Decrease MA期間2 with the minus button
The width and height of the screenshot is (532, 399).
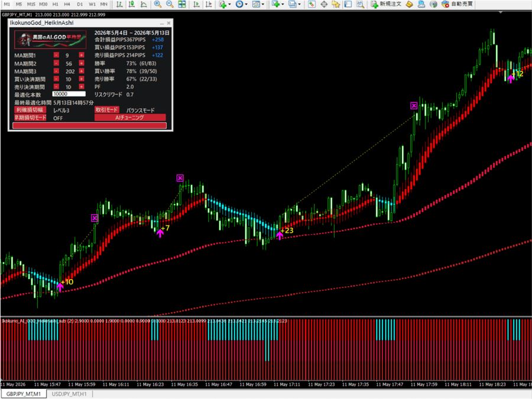pyautogui.click(x=56, y=63)
